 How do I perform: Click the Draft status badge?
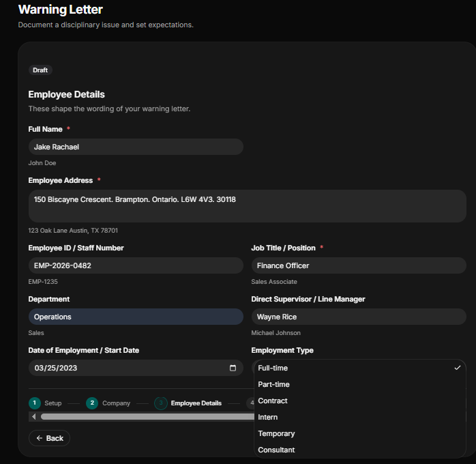40,70
